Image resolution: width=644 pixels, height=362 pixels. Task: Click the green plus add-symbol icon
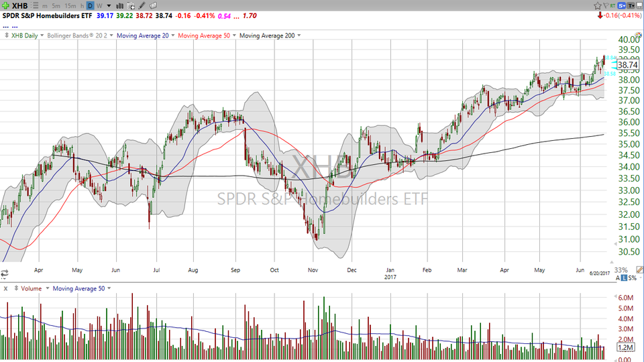click(6, 6)
